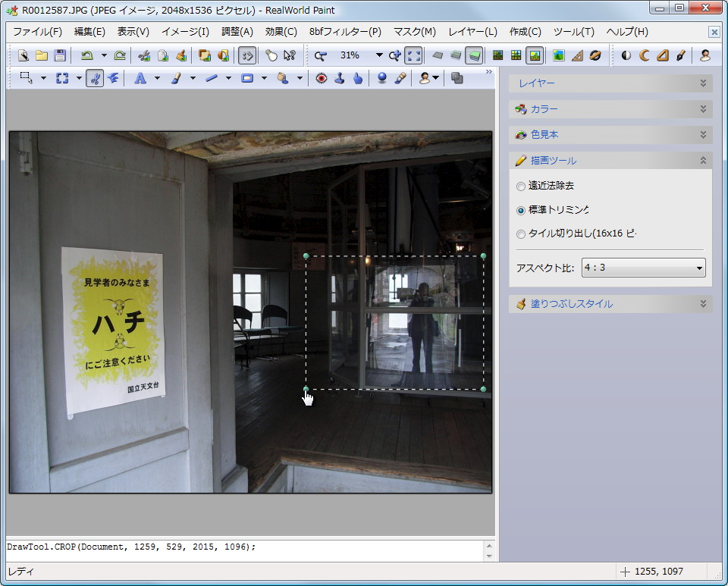728x586 pixels.
Task: Click the light bulb hint icon
Action: pyautogui.click(x=271, y=55)
